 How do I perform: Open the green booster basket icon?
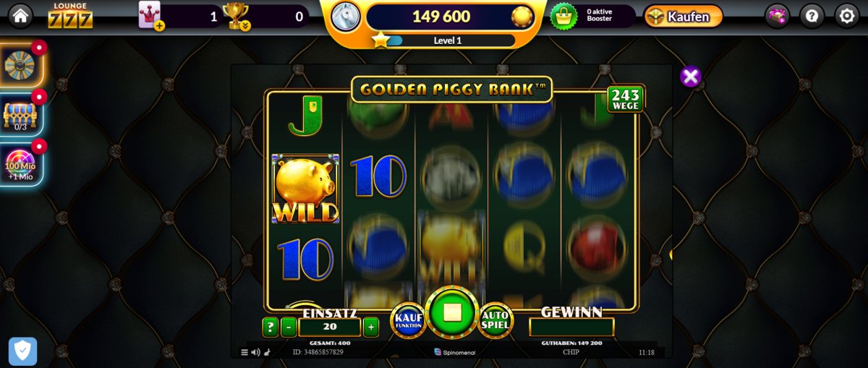(564, 16)
